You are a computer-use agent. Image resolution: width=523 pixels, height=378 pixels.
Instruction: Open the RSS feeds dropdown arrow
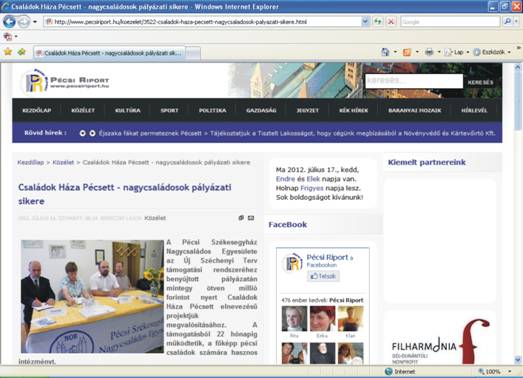tap(417, 52)
